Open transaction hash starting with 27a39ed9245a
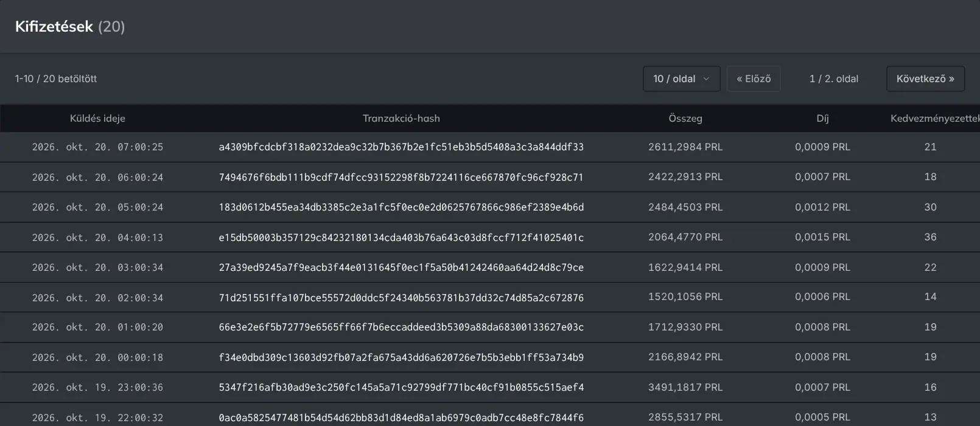Screen dimensions: 980x426 click(x=401, y=268)
